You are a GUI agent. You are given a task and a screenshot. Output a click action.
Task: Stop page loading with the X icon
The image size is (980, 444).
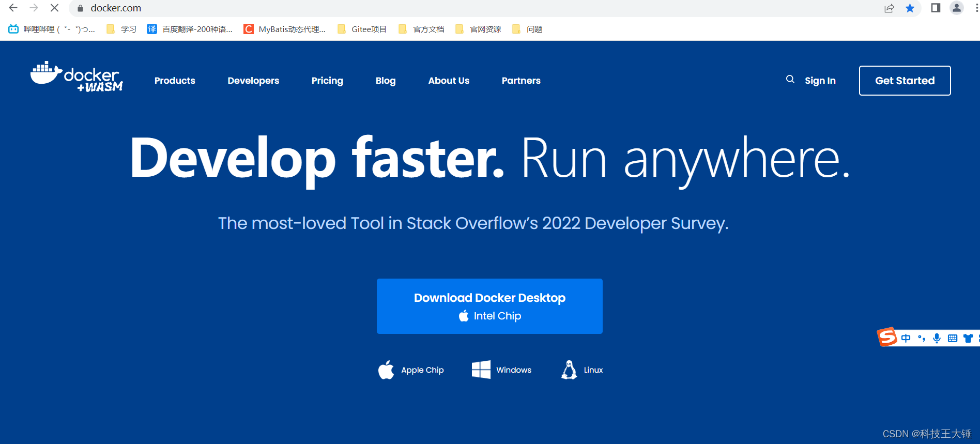(54, 8)
